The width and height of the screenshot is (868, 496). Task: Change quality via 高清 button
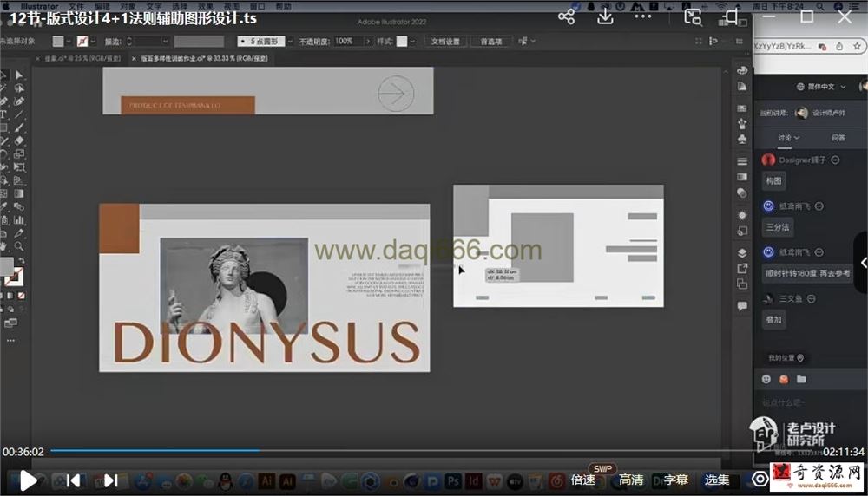click(x=631, y=480)
